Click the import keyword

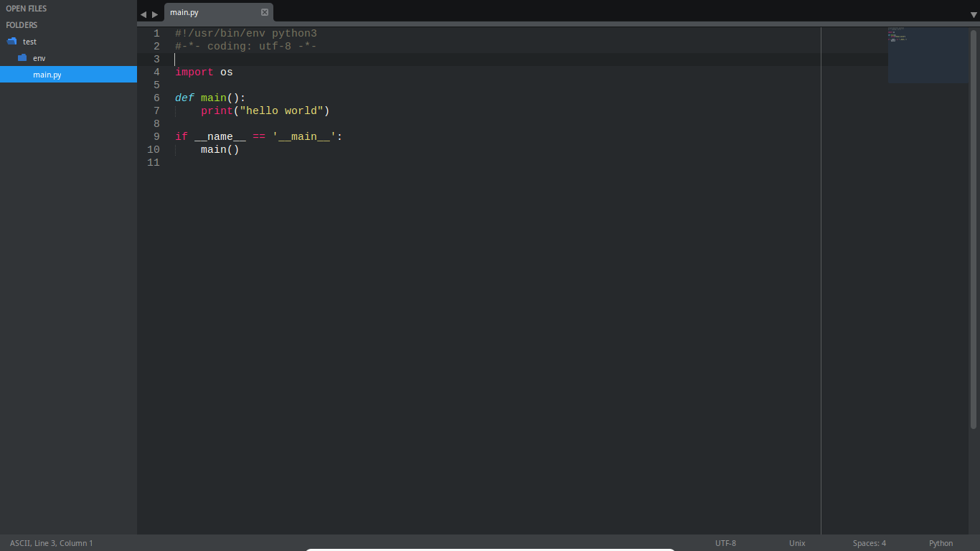[194, 72]
